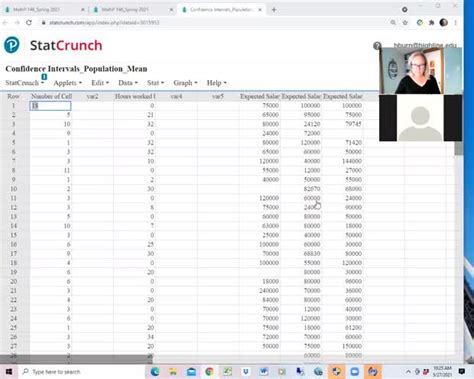Open the Data dropdown menu

[x=128, y=83]
